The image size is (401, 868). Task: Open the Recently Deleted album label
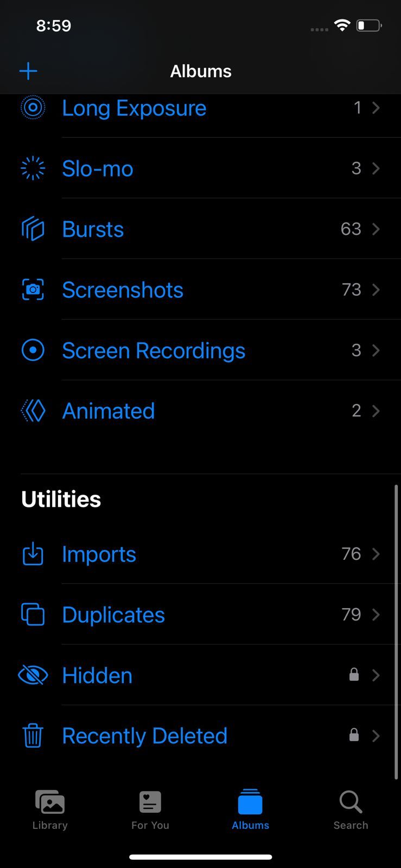(x=144, y=736)
